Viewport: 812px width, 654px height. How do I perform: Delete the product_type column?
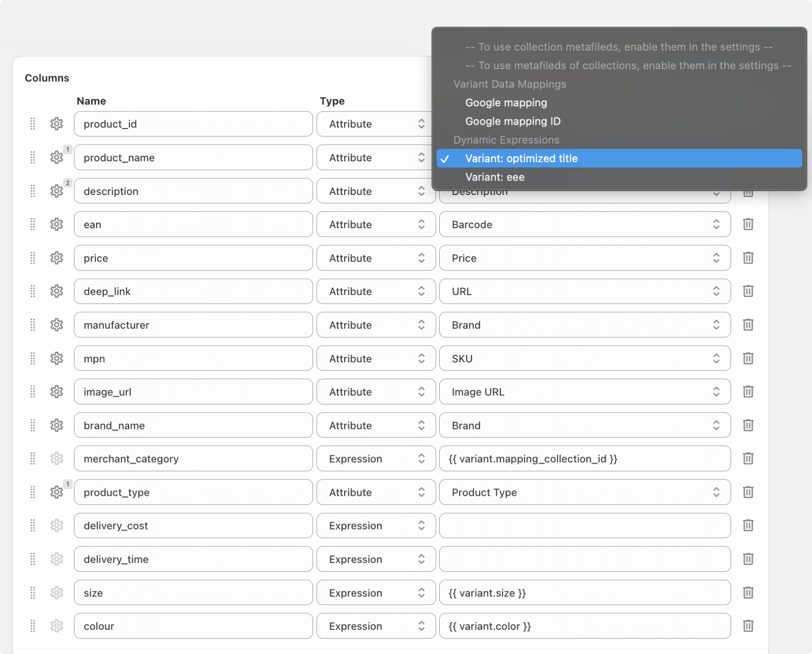click(x=748, y=492)
